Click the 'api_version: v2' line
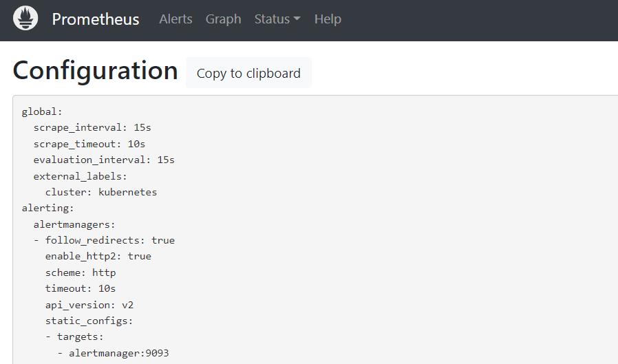The image size is (618, 364). [x=89, y=305]
